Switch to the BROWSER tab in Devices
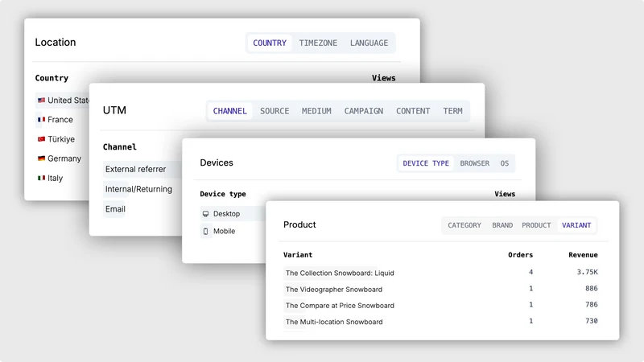The image size is (644, 362). click(x=474, y=163)
